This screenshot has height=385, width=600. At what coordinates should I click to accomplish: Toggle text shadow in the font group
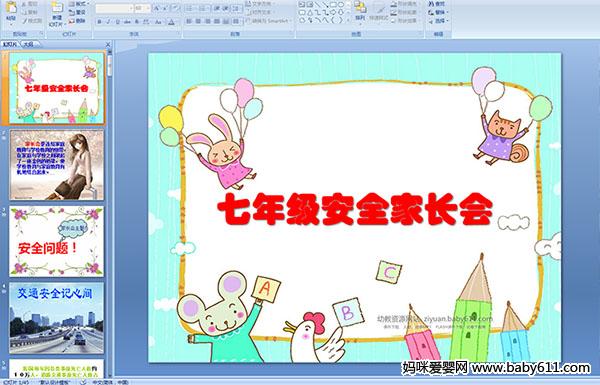tap(137, 22)
